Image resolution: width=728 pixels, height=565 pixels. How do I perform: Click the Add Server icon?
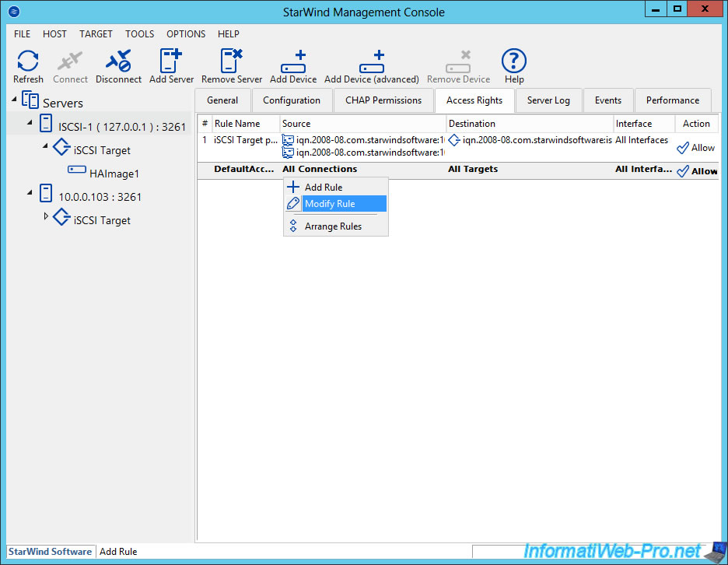tap(171, 65)
